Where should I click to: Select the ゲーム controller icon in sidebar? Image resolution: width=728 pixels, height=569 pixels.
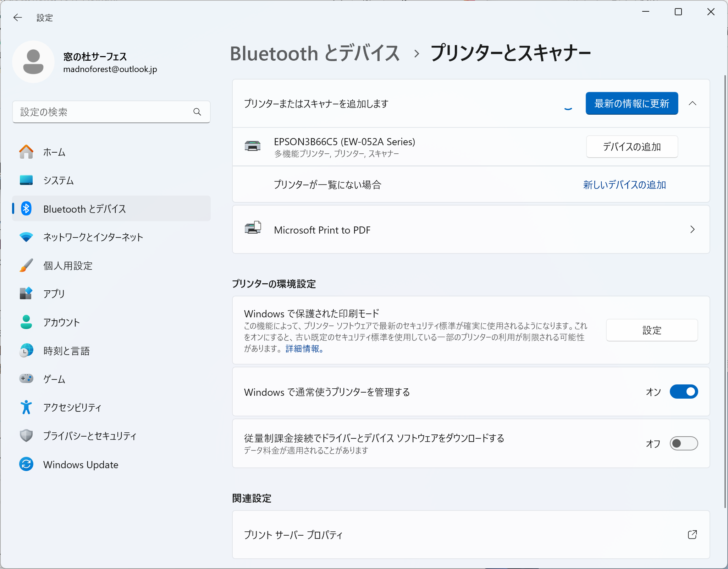pos(26,378)
